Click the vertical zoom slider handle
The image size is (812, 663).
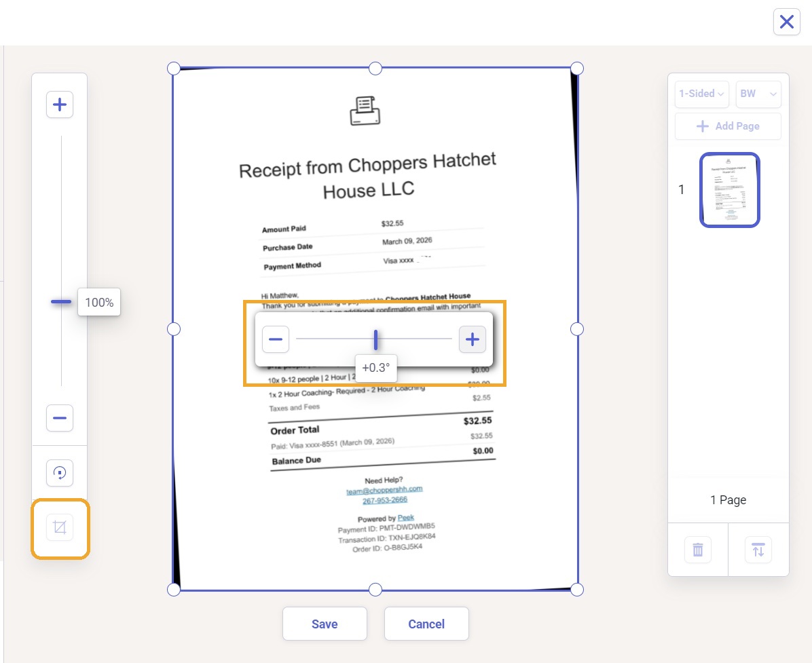[x=61, y=301]
